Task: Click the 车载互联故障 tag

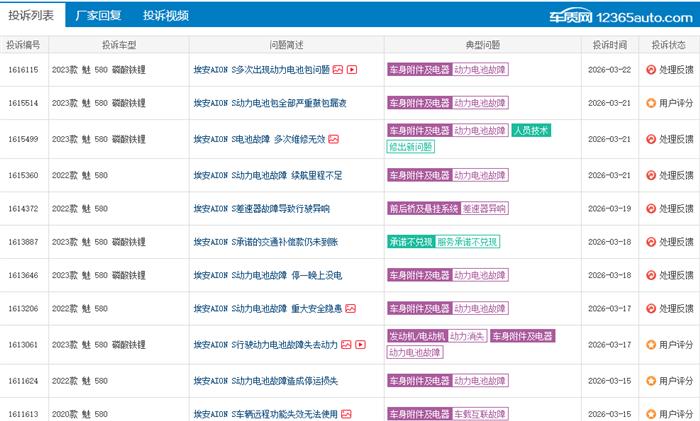Action: coord(484,414)
